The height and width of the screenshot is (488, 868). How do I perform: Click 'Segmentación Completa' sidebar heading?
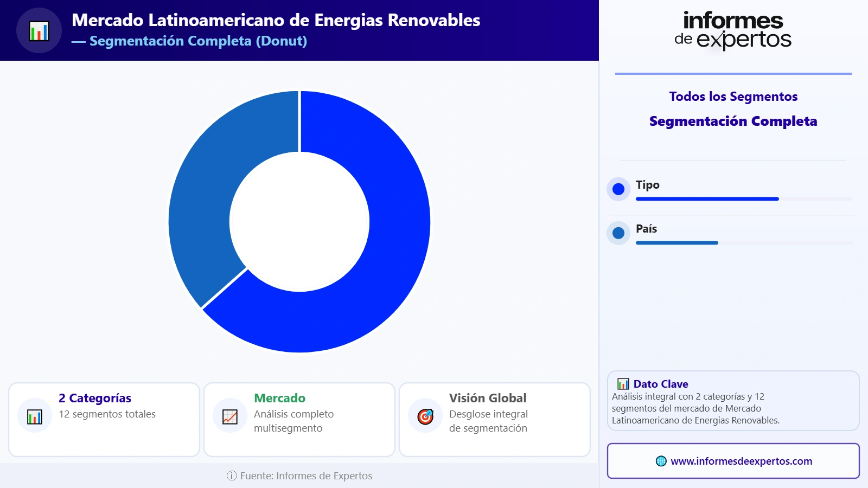click(x=733, y=121)
